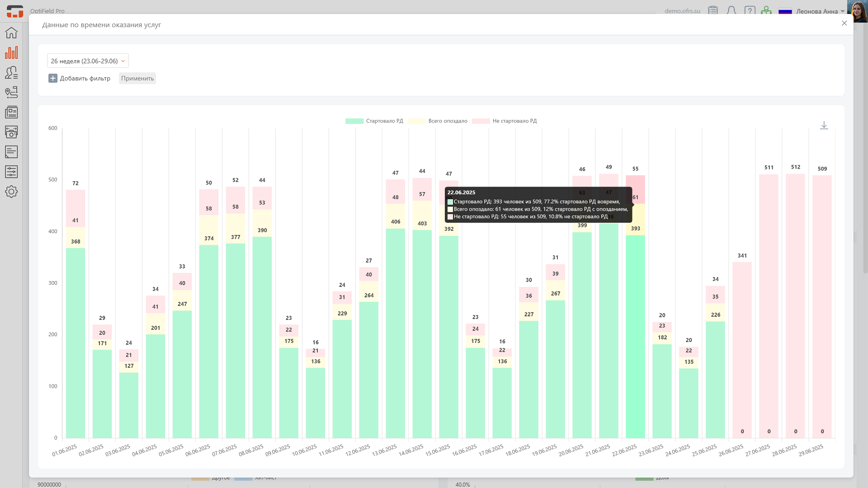Open the '26 неделя (23.06-29.06)' week dropdown

coord(88,61)
